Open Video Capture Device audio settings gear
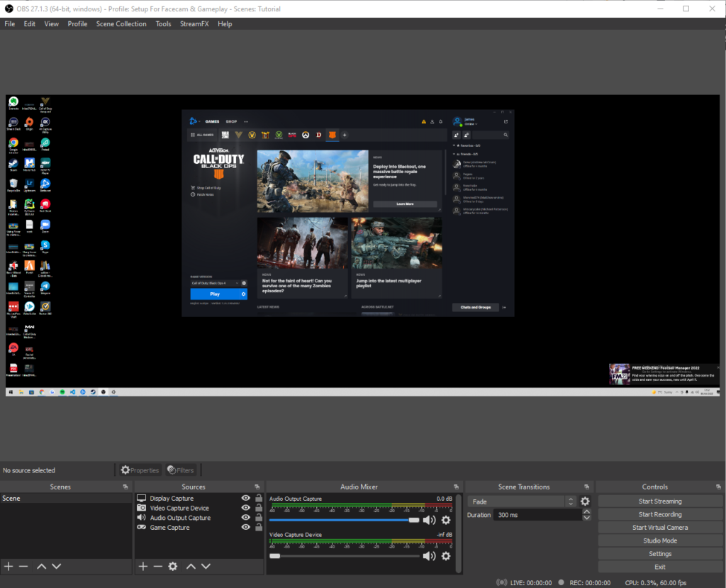Image resolution: width=726 pixels, height=588 pixels. [446, 556]
